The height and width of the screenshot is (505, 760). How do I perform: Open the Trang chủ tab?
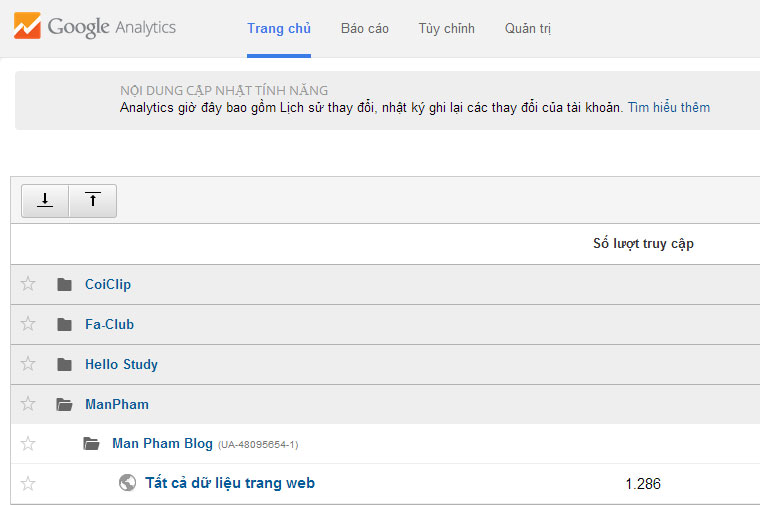(x=279, y=29)
